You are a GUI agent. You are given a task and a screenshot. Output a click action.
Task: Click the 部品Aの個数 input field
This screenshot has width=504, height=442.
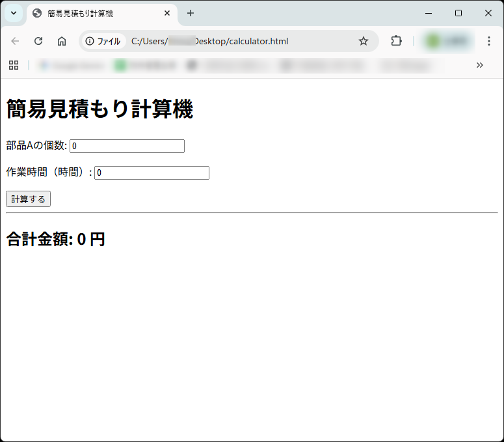(x=127, y=146)
